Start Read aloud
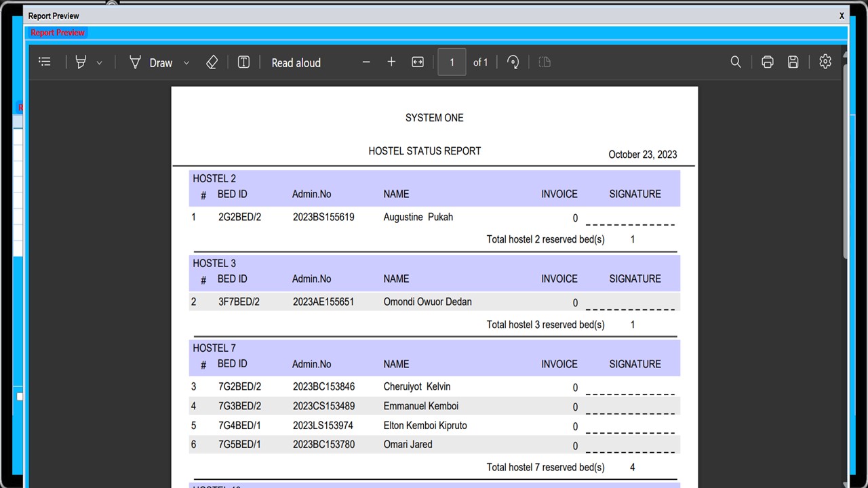The width and height of the screenshot is (868, 488). 296,62
